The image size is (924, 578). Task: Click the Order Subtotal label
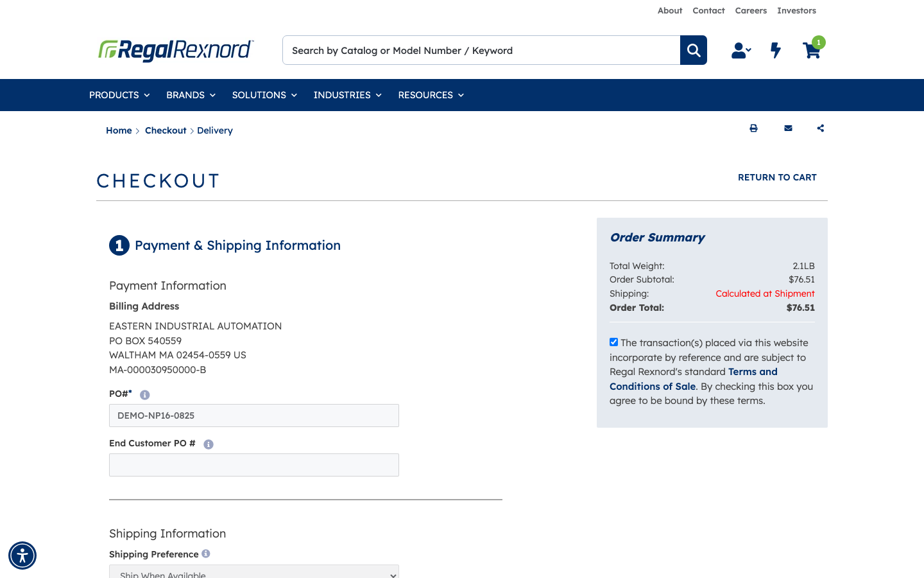[642, 279]
